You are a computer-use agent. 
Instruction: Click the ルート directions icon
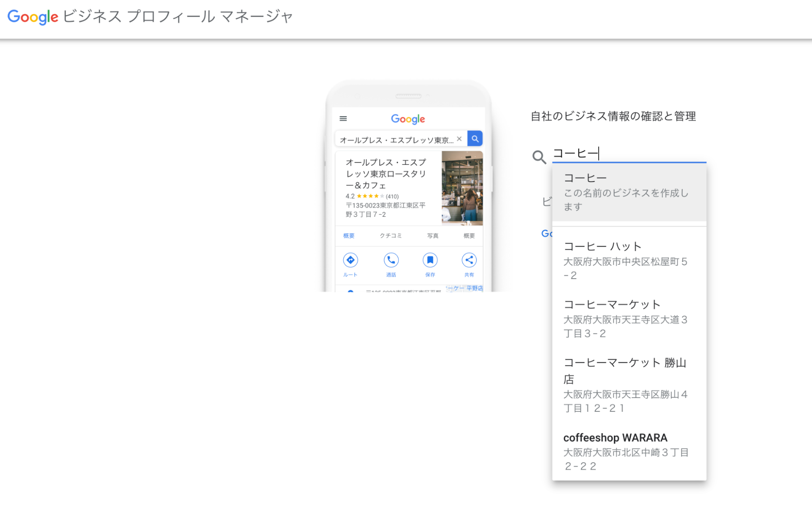tap(350, 260)
